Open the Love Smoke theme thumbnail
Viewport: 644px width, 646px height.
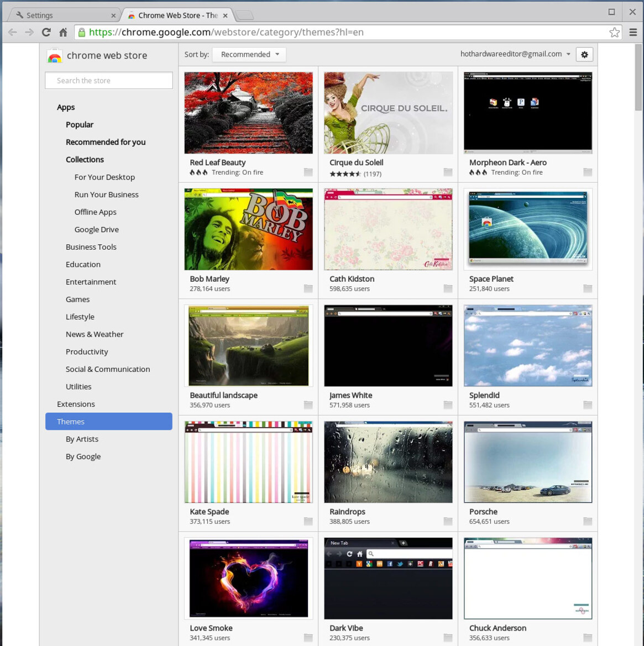coord(248,579)
